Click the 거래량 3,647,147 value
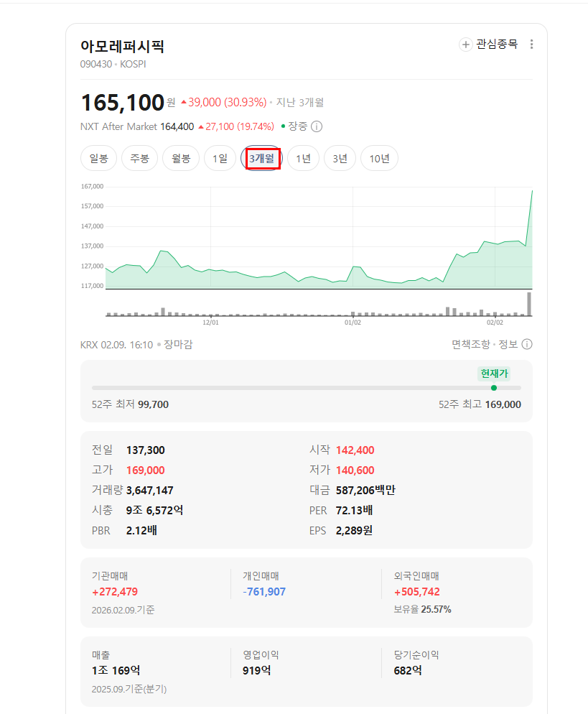 point(150,491)
